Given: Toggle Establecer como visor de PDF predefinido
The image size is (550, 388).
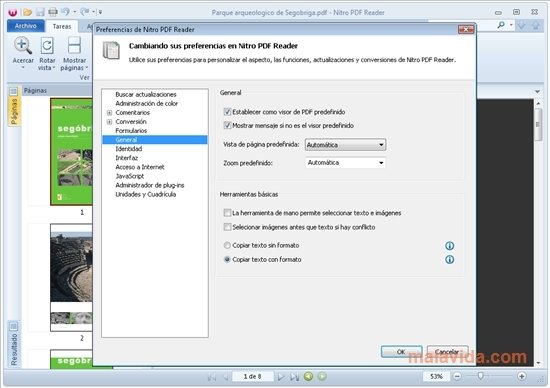Looking at the screenshot, I should pos(227,112).
